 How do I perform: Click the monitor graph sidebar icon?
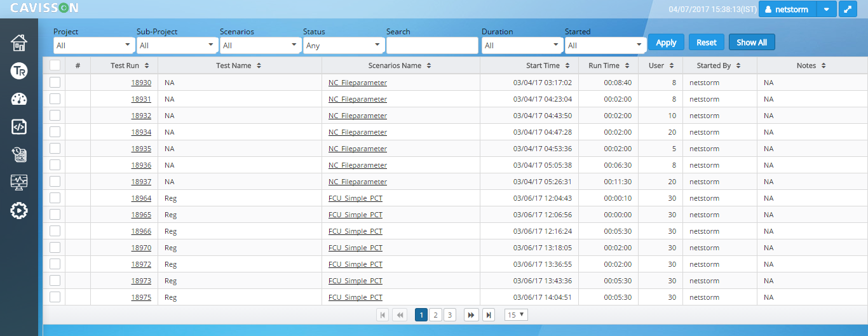pos(19,182)
